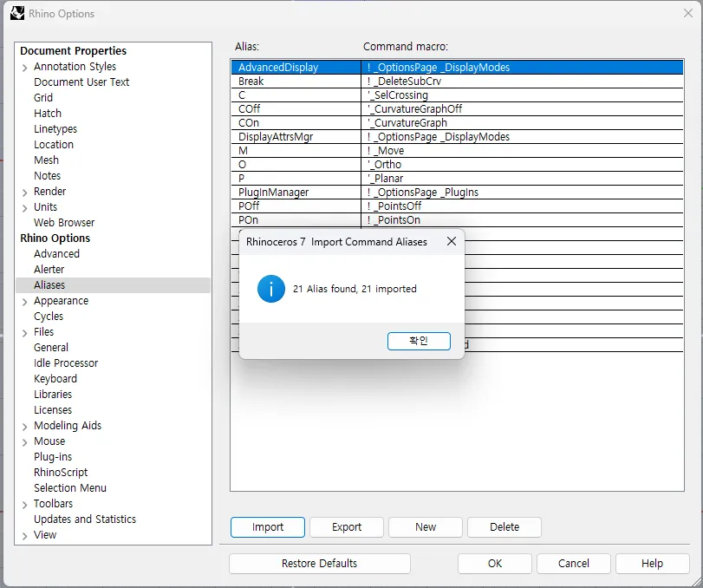Edit the ! _Move macro cell
Screen dimensions: 703x588
pyautogui.click(x=523, y=151)
